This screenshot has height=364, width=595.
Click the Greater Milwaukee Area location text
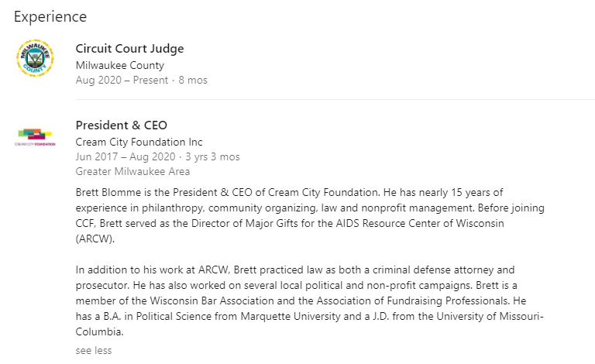coord(132,171)
